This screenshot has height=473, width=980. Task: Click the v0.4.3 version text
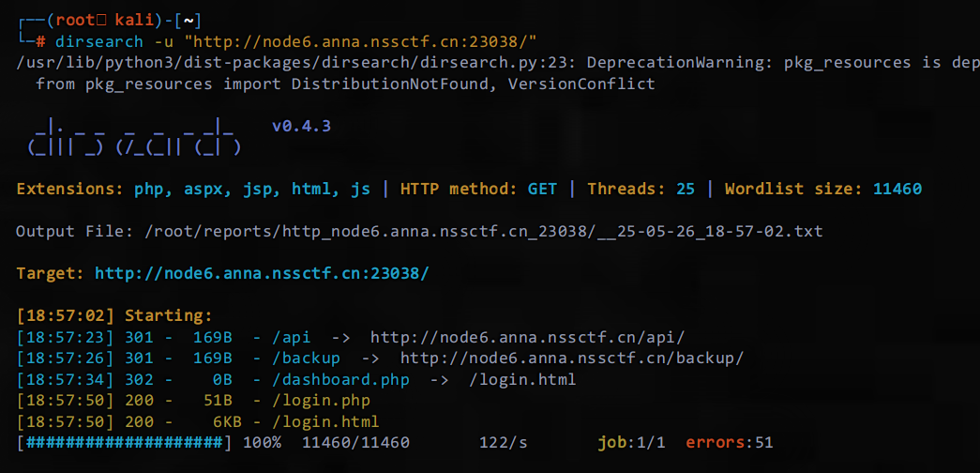point(301,126)
